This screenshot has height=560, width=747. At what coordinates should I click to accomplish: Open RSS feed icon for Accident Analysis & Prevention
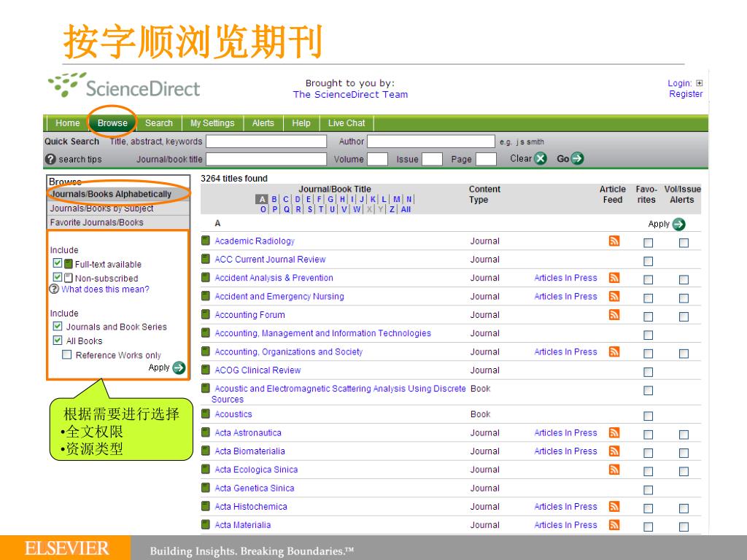point(614,277)
